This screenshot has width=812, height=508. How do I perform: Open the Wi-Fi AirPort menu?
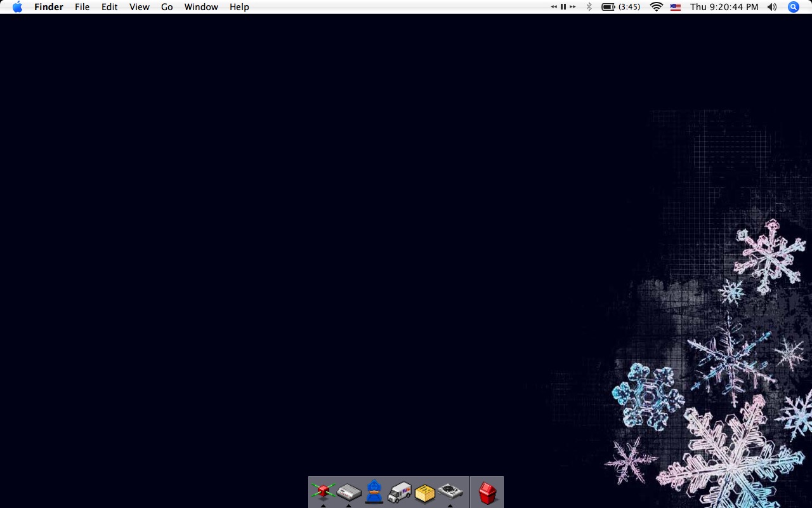coord(657,7)
